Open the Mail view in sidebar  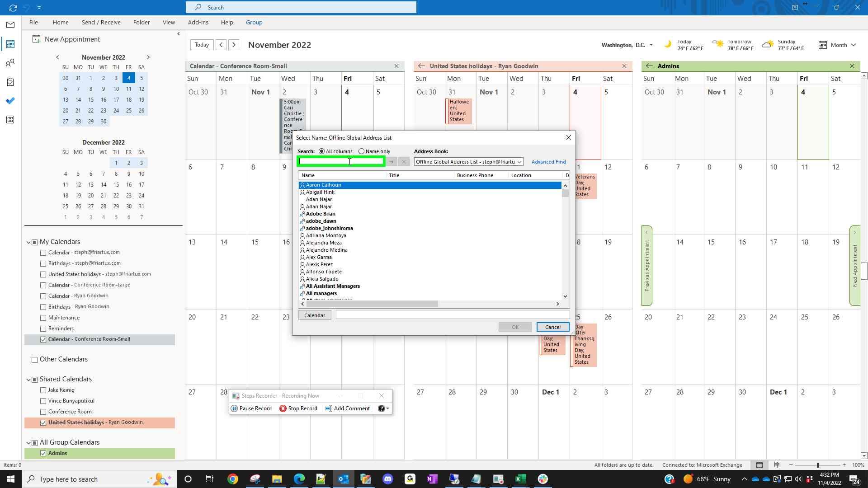10,25
